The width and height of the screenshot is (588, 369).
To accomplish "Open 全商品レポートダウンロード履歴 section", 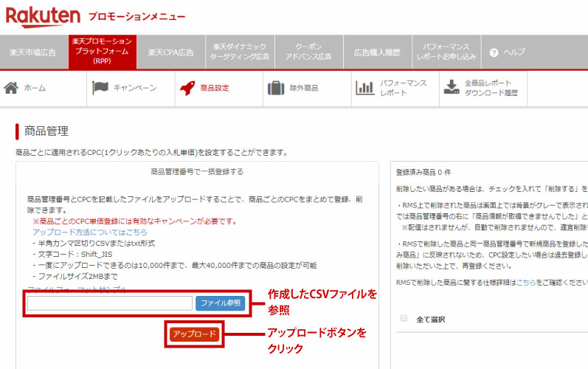I will point(491,88).
